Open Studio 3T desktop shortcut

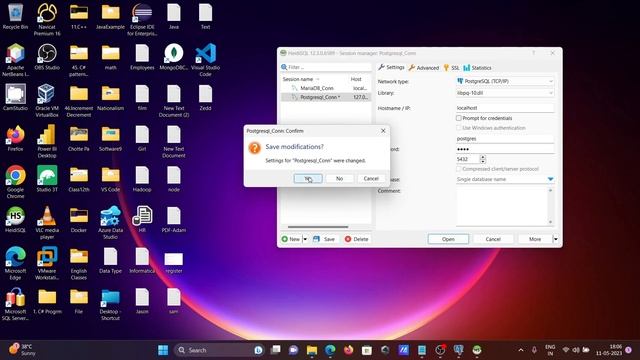[x=47, y=179]
